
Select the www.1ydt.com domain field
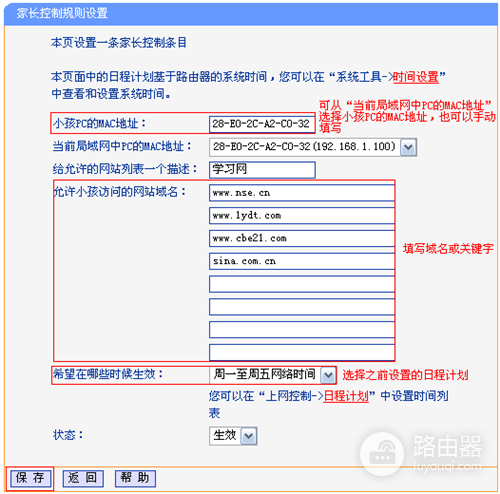[x=302, y=216]
